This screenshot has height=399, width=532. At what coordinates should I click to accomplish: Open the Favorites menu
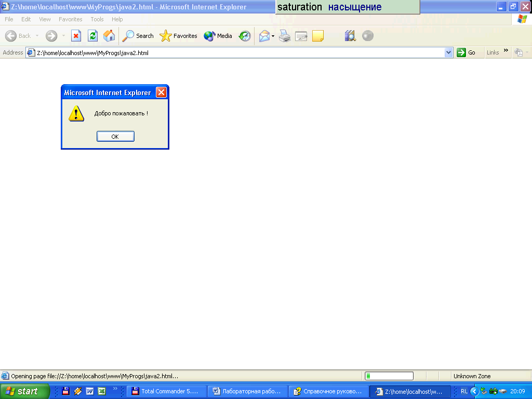(71, 19)
